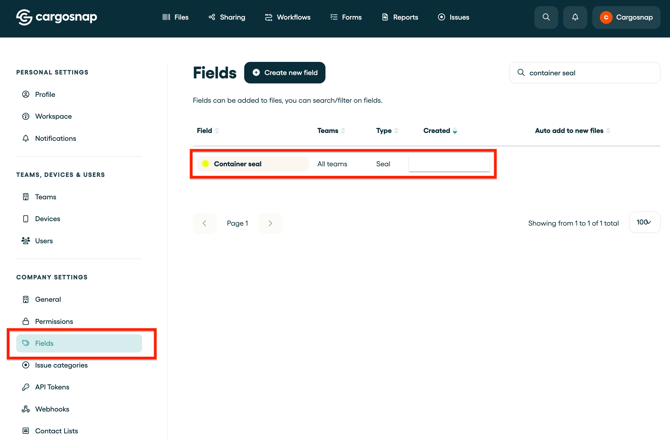Click the Devices phone icon
Screen dimensions: 670x444
26,219
